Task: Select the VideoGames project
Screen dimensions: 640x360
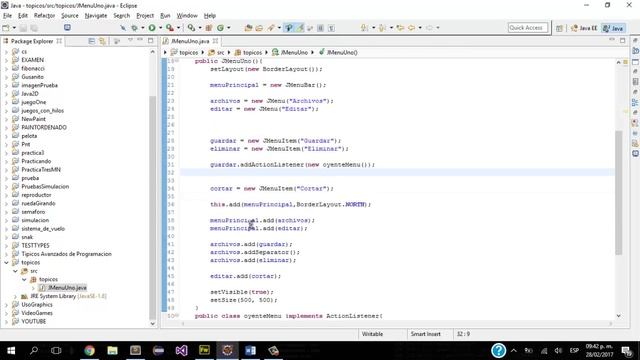Action: pyautogui.click(x=37, y=313)
